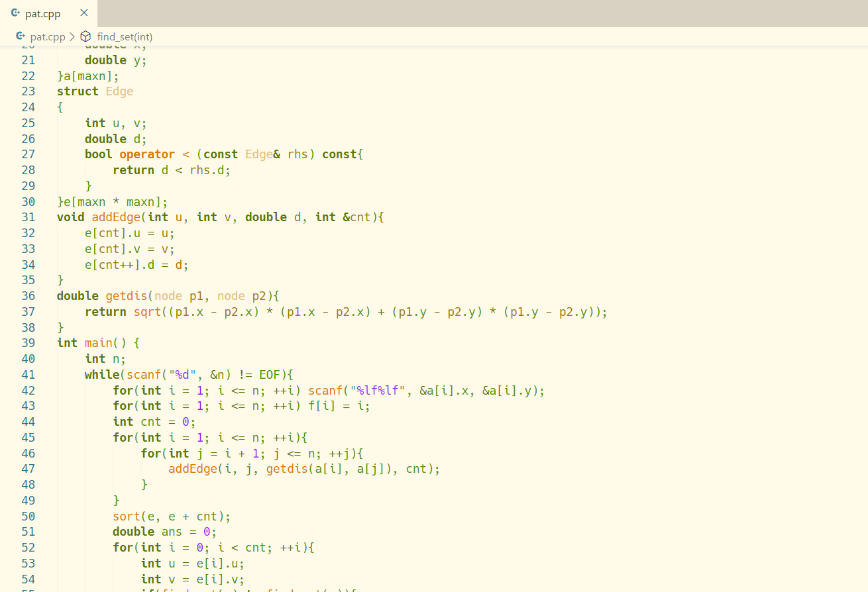Open pat.cpp in the breadcrumb path
Viewport: 868px width, 592px height.
[48, 37]
